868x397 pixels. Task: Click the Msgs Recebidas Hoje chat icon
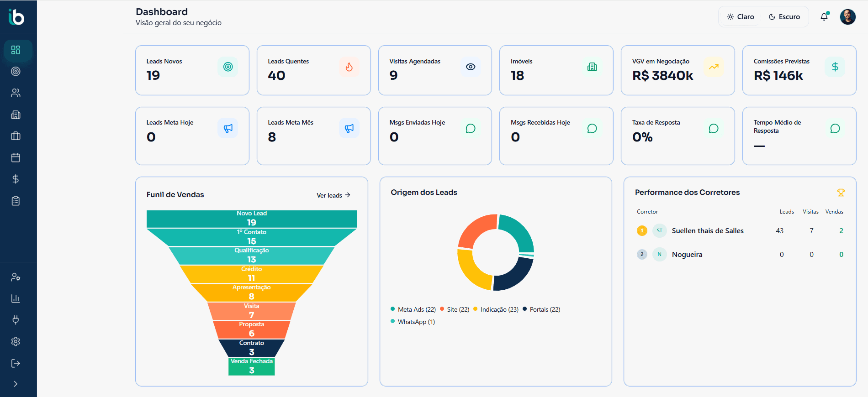(592, 129)
